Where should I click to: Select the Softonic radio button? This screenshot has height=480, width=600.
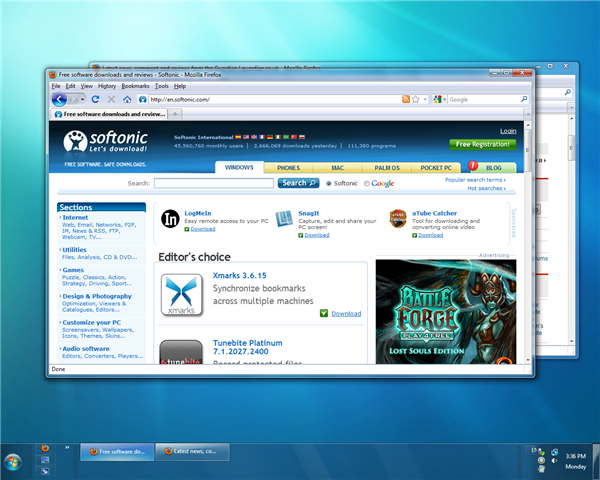(328, 183)
